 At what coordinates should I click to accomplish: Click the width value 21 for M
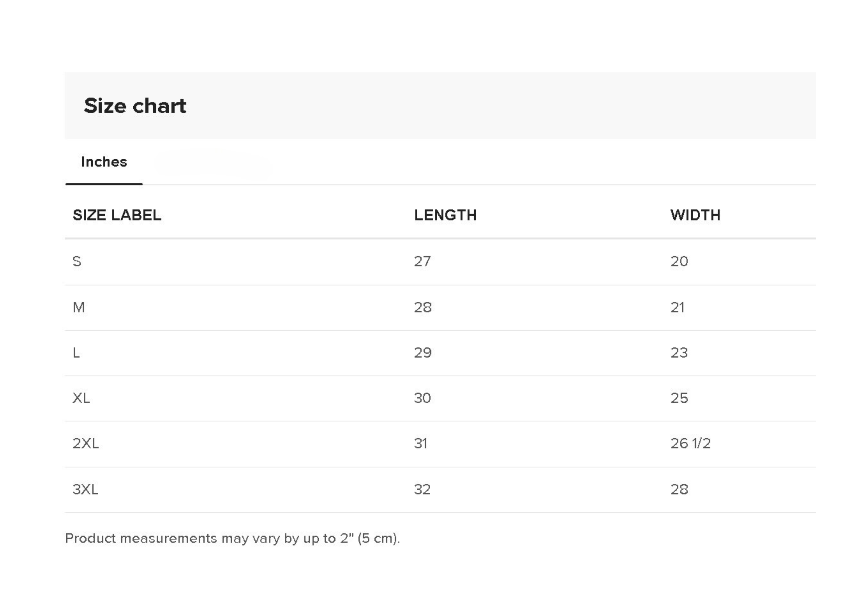click(677, 307)
